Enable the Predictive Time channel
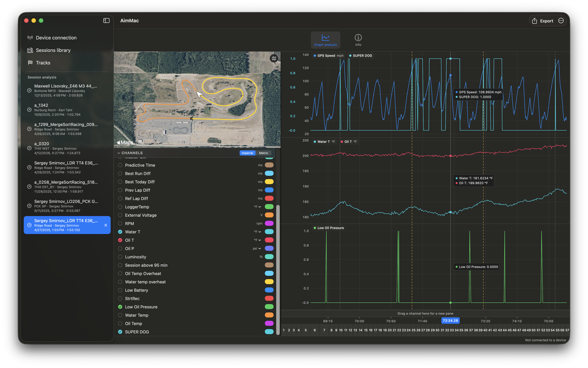This screenshot has width=588, height=368. pyautogui.click(x=120, y=165)
